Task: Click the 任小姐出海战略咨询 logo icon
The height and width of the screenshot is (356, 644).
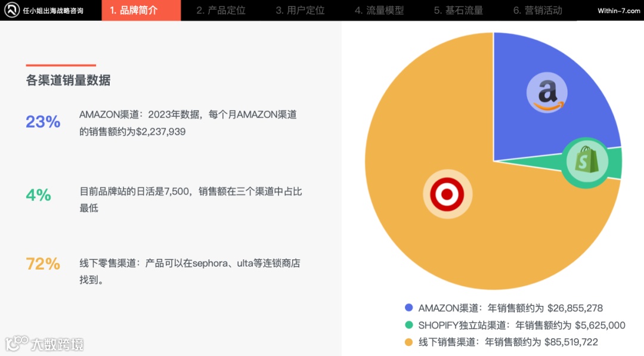Action: (12, 10)
